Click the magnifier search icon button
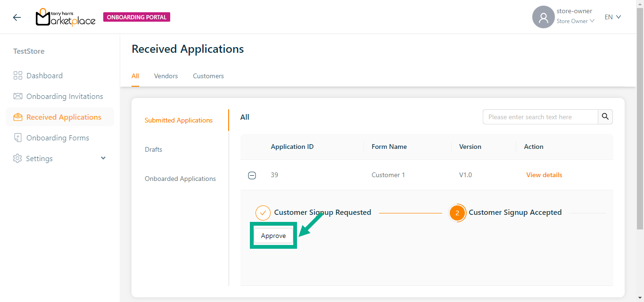This screenshot has height=302, width=644. [x=605, y=117]
